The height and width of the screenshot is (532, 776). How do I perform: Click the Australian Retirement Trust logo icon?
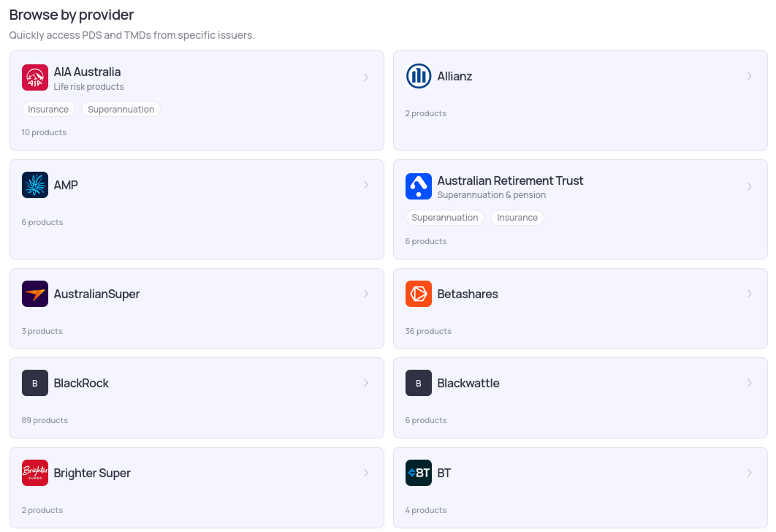point(418,186)
